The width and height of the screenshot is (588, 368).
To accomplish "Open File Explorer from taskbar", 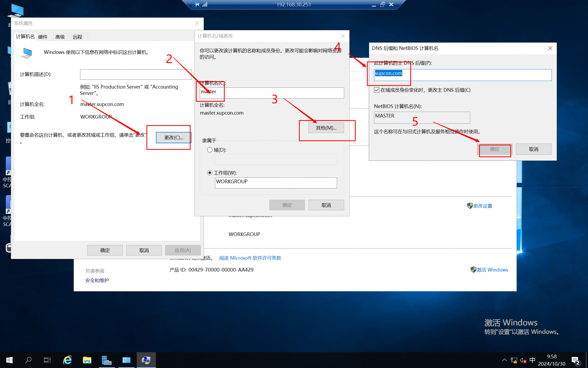I will pyautogui.click(x=87, y=360).
